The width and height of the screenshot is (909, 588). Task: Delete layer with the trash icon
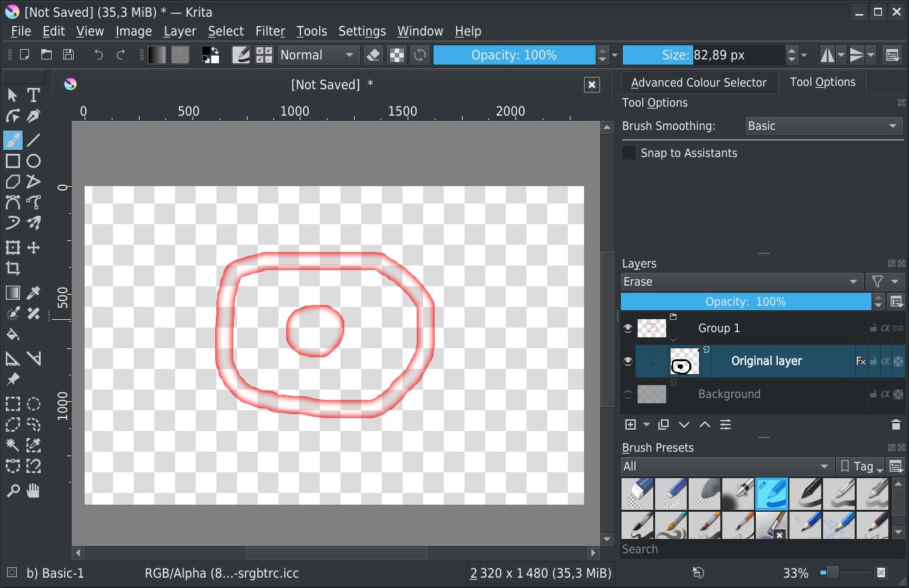895,425
